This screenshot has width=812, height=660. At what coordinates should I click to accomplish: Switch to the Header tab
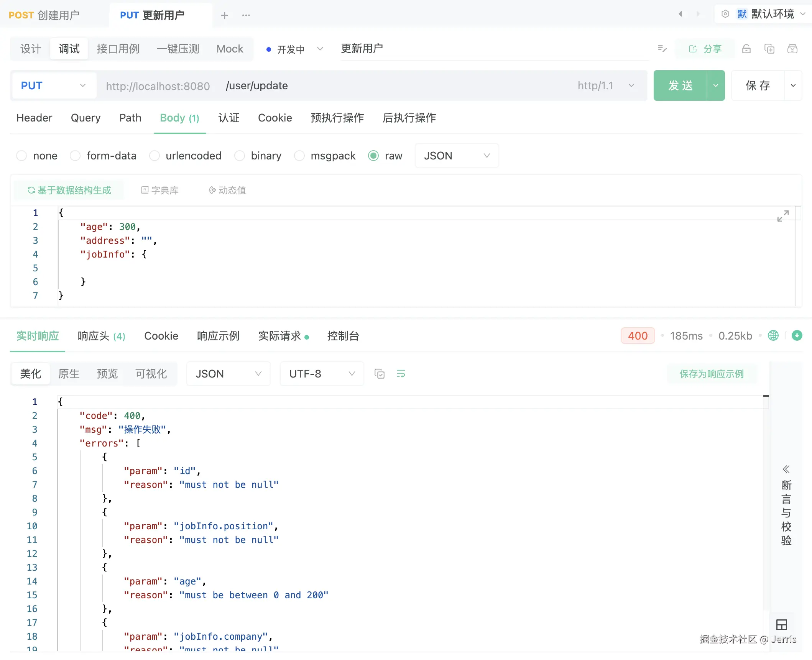pos(34,118)
